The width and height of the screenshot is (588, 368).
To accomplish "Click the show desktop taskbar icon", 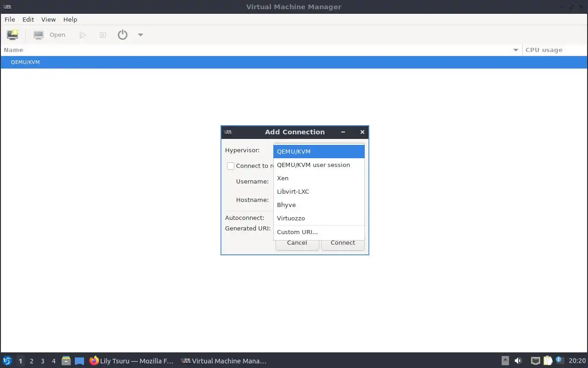I will tap(79, 361).
